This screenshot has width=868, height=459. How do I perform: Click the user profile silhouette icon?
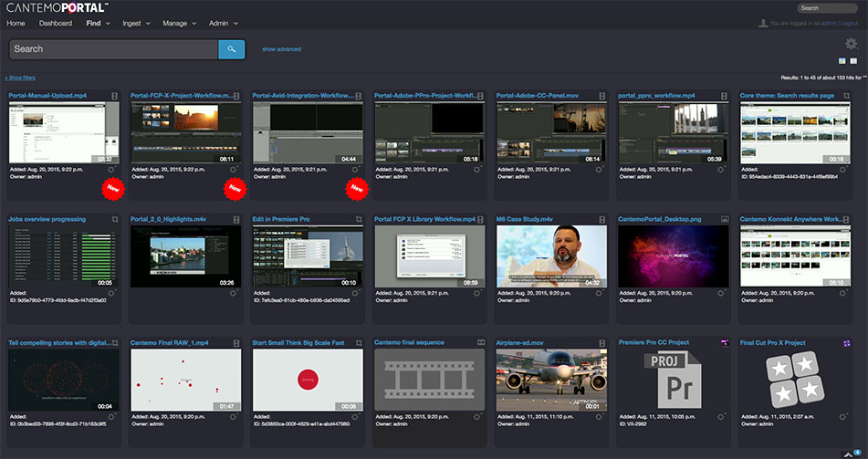pyautogui.click(x=763, y=23)
